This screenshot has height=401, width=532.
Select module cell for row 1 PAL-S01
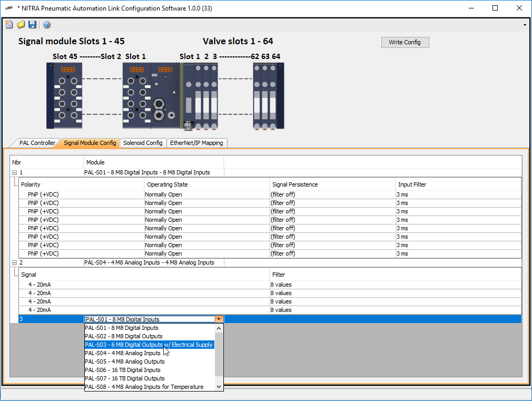point(154,172)
